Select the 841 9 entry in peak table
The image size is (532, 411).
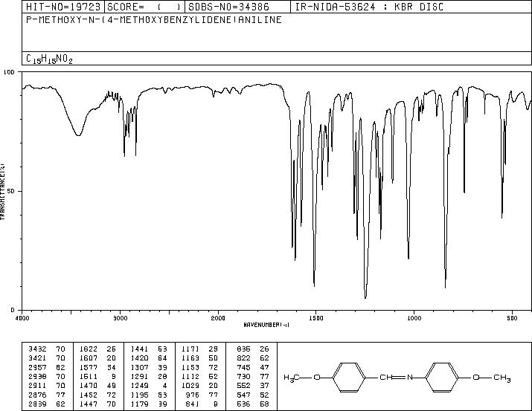point(251,404)
